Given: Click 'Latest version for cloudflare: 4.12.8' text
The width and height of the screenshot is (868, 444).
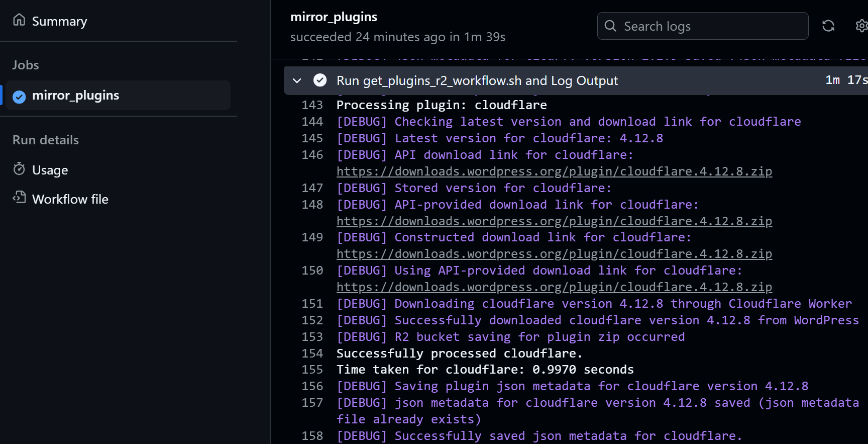Looking at the screenshot, I should tap(529, 138).
